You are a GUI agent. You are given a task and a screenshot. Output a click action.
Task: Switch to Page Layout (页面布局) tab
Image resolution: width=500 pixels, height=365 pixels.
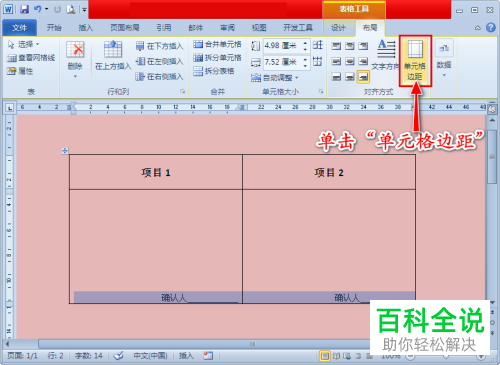(125, 28)
